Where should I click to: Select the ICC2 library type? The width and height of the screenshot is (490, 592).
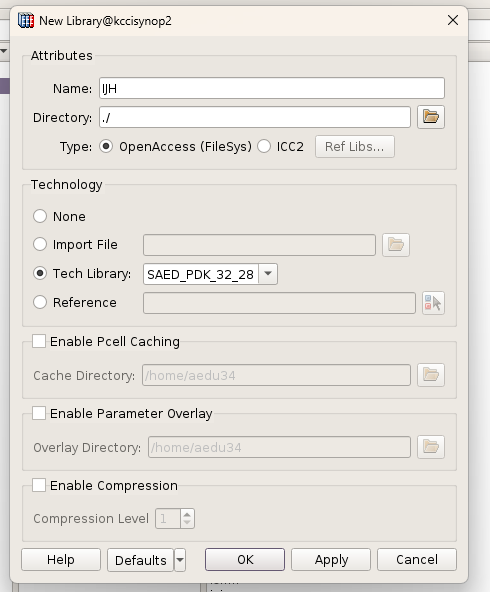click(x=264, y=146)
